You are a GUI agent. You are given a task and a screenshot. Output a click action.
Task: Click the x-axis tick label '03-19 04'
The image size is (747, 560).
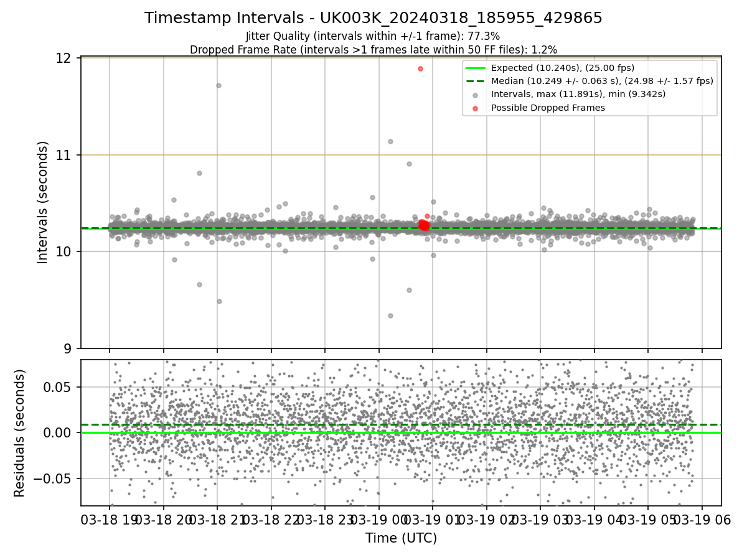coord(594,520)
